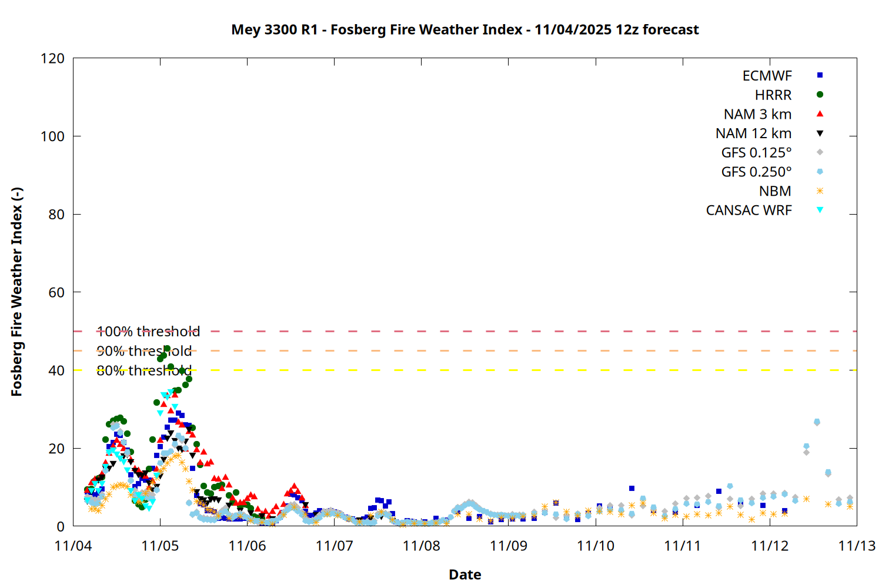Screen dimensions: 882x588
Task: Click the CANSAC WRF cyan triangle marker
Action: point(820,210)
